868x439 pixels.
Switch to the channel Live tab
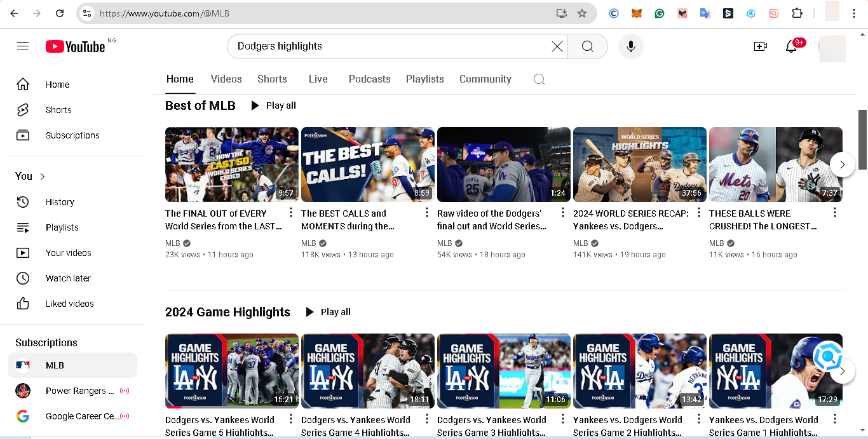(318, 79)
